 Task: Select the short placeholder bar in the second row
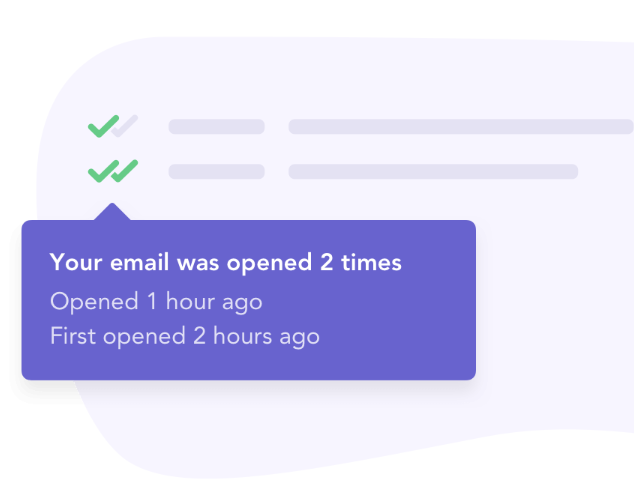pos(216,172)
